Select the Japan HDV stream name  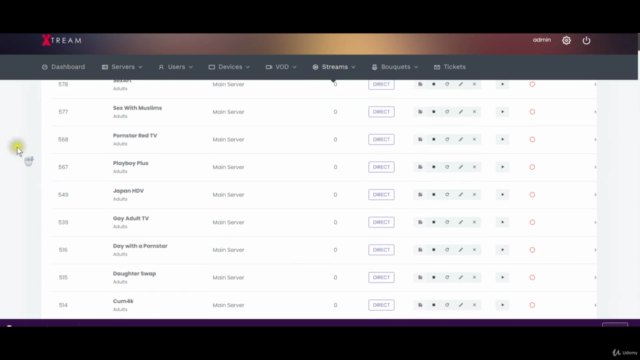pos(128,191)
